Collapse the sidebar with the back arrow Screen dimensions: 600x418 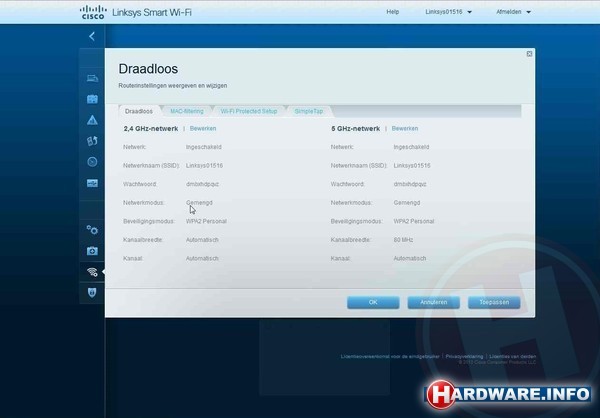(92, 36)
